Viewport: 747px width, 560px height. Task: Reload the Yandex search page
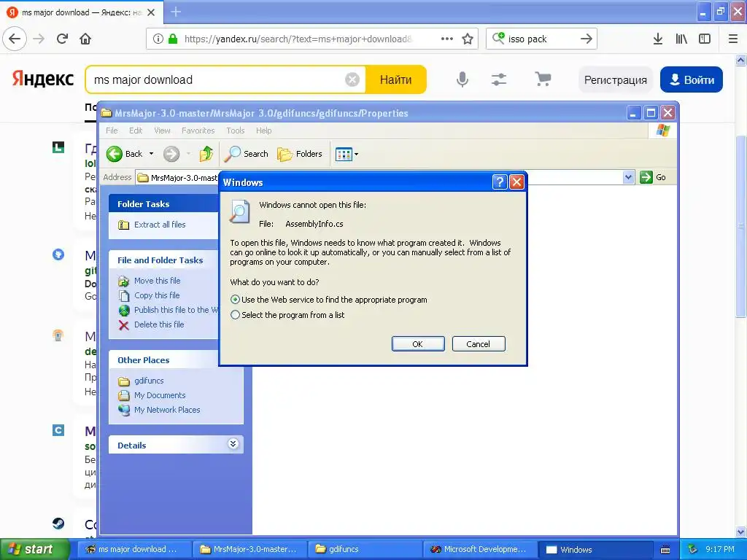[62, 39]
